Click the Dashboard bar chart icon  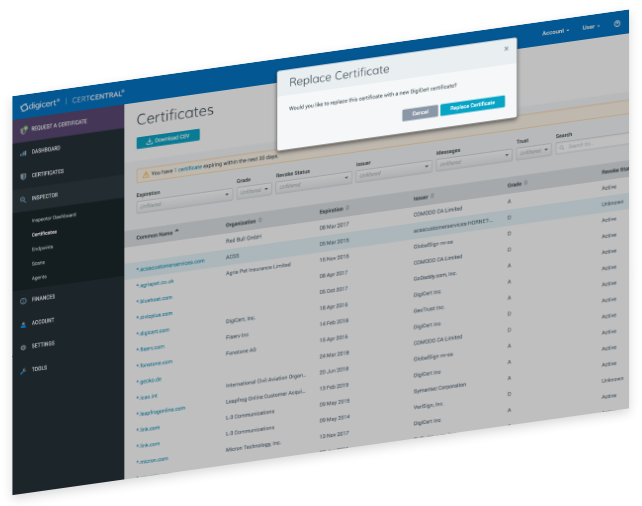(23, 153)
